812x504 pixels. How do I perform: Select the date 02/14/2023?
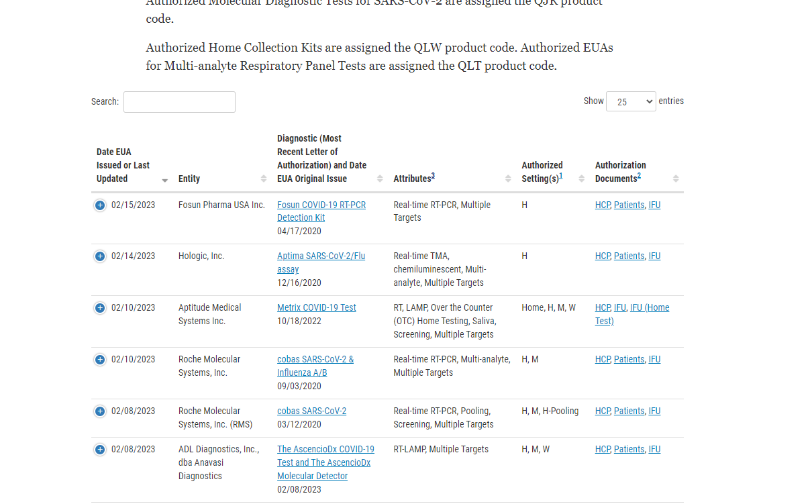(133, 256)
